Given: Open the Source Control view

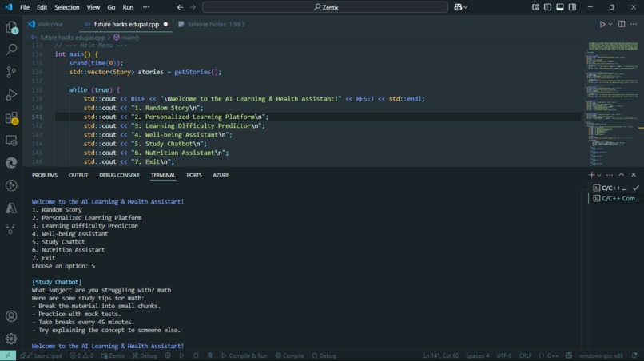Looking at the screenshot, I should (x=11, y=72).
